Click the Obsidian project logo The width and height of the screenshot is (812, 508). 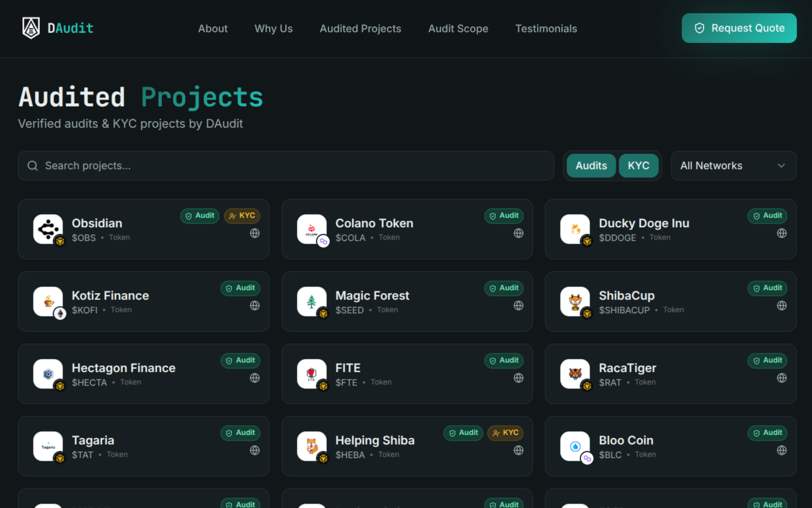(x=48, y=229)
